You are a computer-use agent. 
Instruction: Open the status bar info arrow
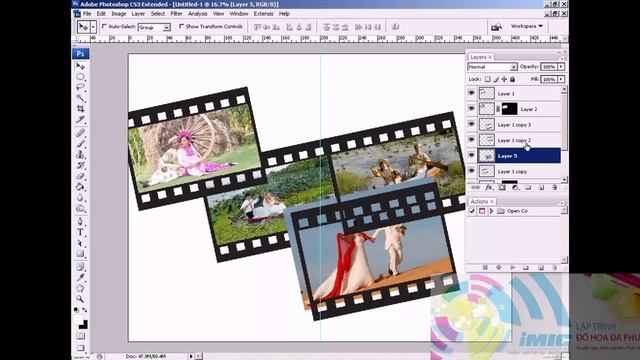pos(191,356)
